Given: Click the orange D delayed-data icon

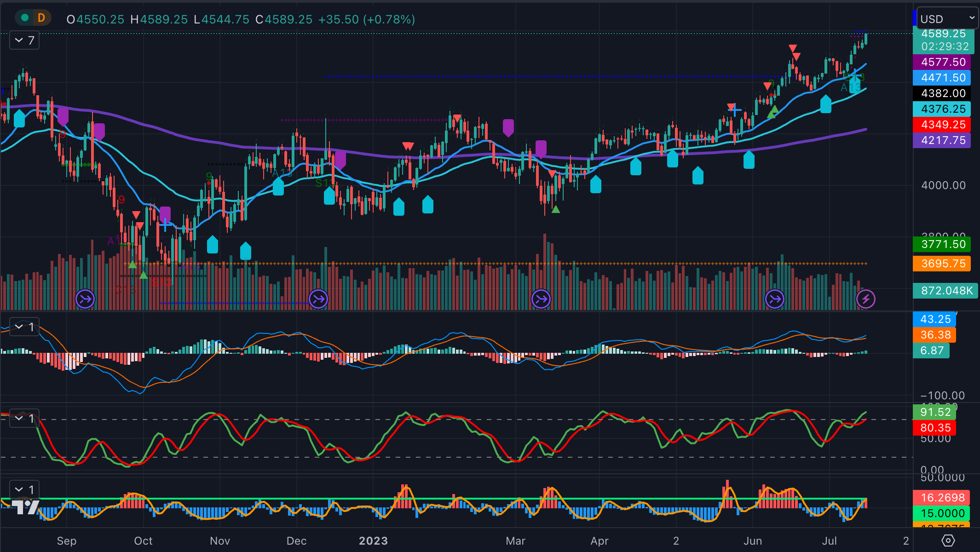Looking at the screenshot, I should 41,18.
